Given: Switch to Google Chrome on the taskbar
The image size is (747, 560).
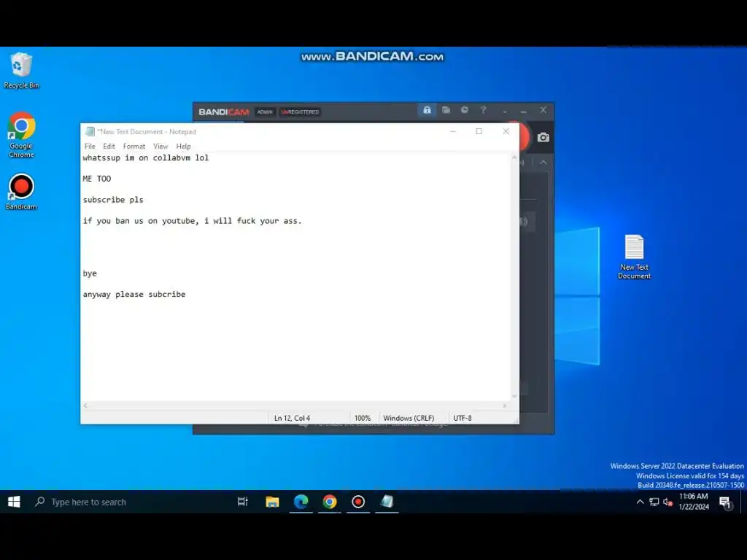Looking at the screenshot, I should [330, 502].
